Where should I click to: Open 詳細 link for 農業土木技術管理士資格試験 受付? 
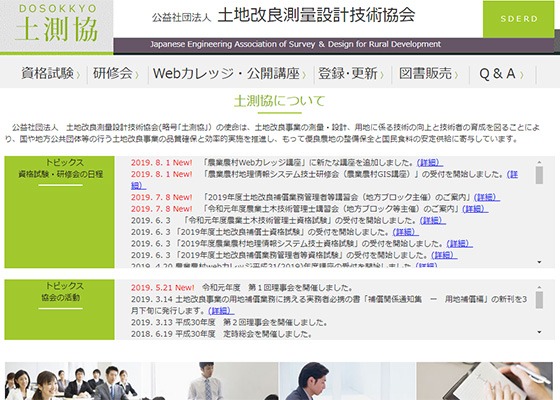coord(433,220)
